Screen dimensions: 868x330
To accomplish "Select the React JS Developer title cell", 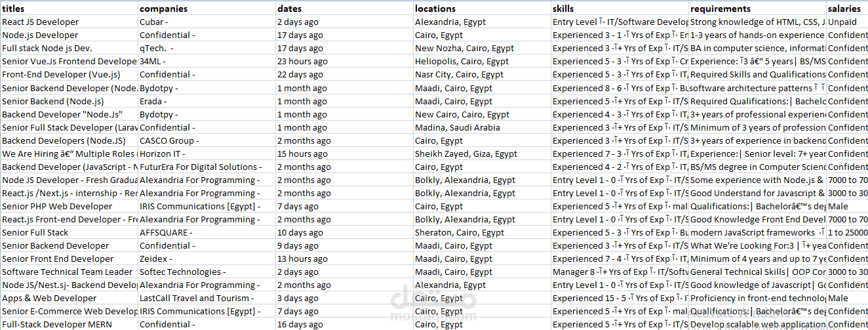I will (x=69, y=22).
